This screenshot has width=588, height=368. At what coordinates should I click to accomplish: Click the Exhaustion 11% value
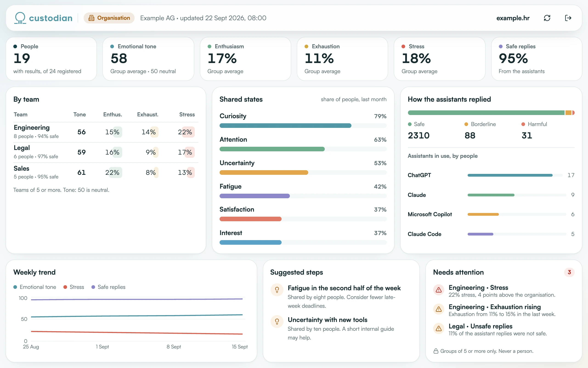coord(319,58)
